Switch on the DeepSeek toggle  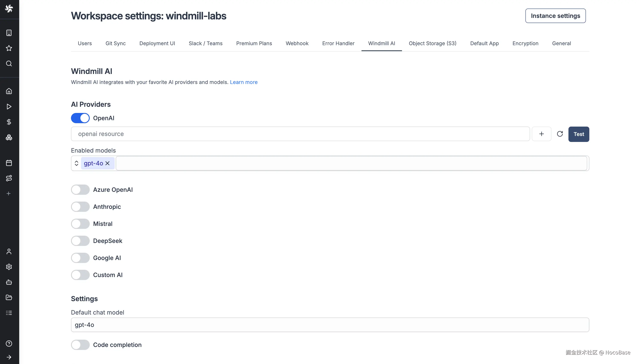[80, 241]
